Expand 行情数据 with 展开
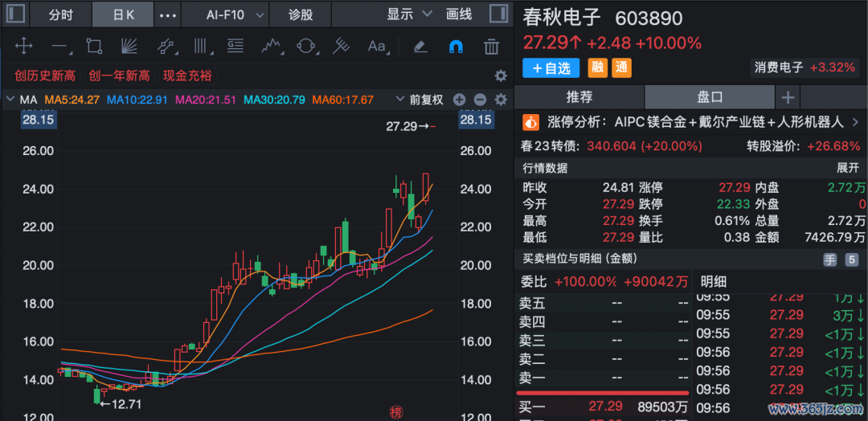Viewport: 868px width, 421px height. [848, 168]
